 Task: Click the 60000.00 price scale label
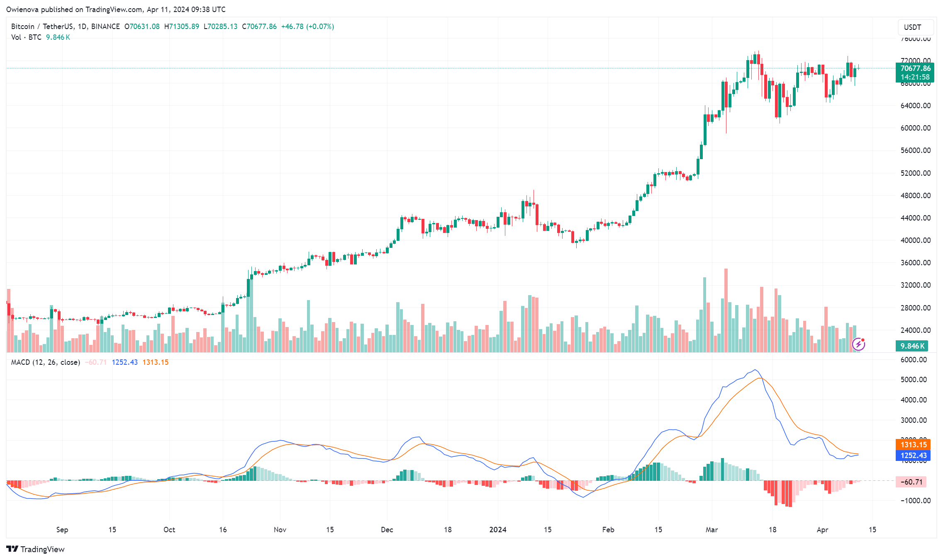[915, 128]
